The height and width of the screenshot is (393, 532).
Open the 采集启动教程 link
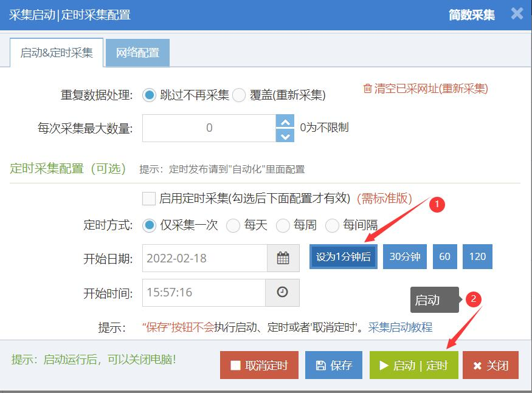point(400,327)
